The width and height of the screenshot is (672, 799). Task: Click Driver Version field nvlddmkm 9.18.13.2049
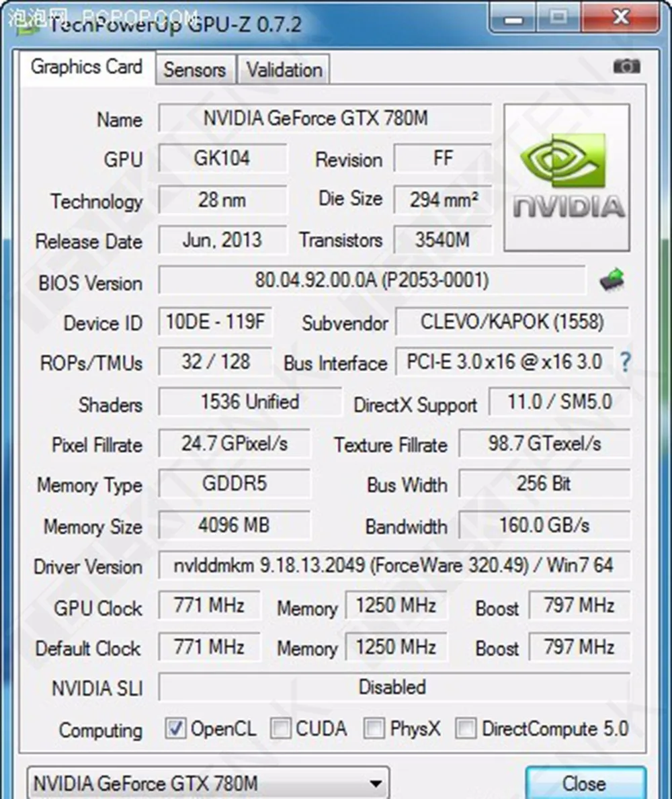[394, 565]
